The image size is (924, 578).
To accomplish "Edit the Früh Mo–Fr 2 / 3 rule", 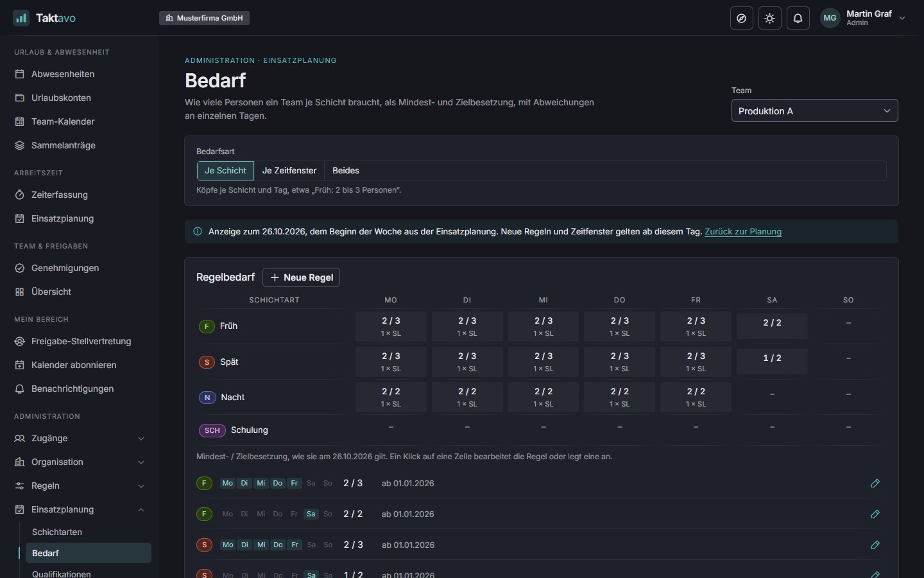I will point(875,483).
